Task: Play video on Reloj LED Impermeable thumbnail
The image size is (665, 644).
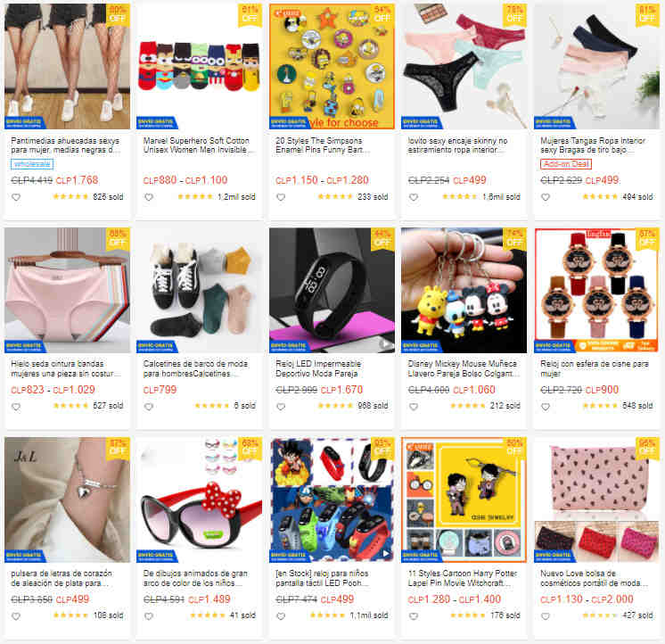Action: coord(386,344)
